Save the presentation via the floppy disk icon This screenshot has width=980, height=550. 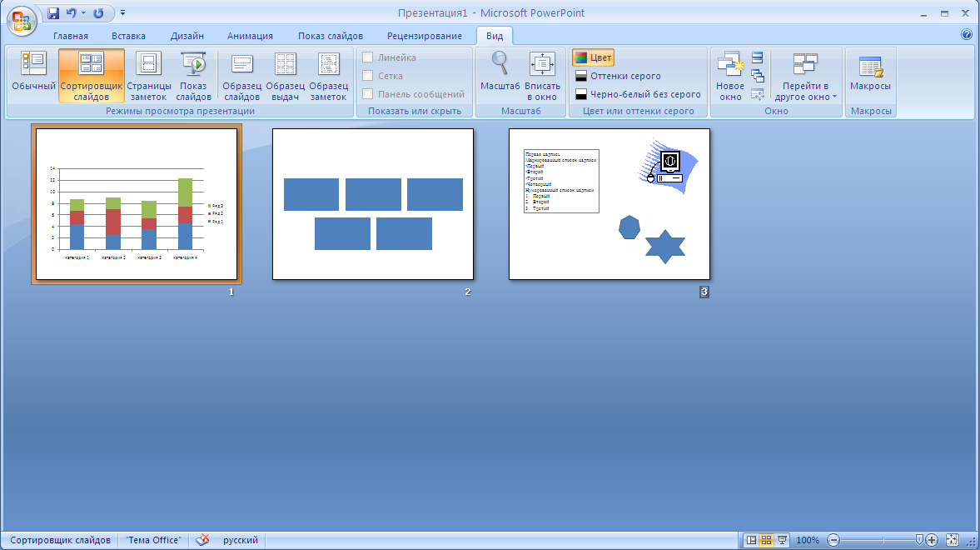pyautogui.click(x=53, y=13)
